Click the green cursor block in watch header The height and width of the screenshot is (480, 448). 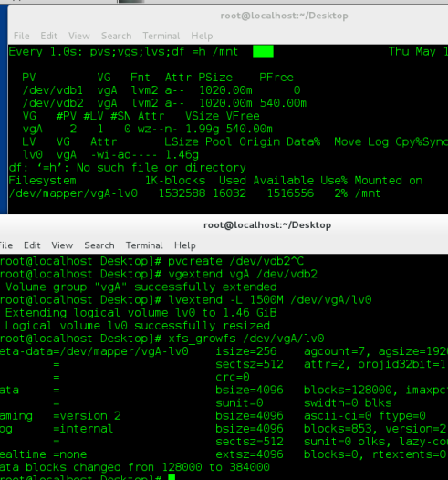click(263, 52)
